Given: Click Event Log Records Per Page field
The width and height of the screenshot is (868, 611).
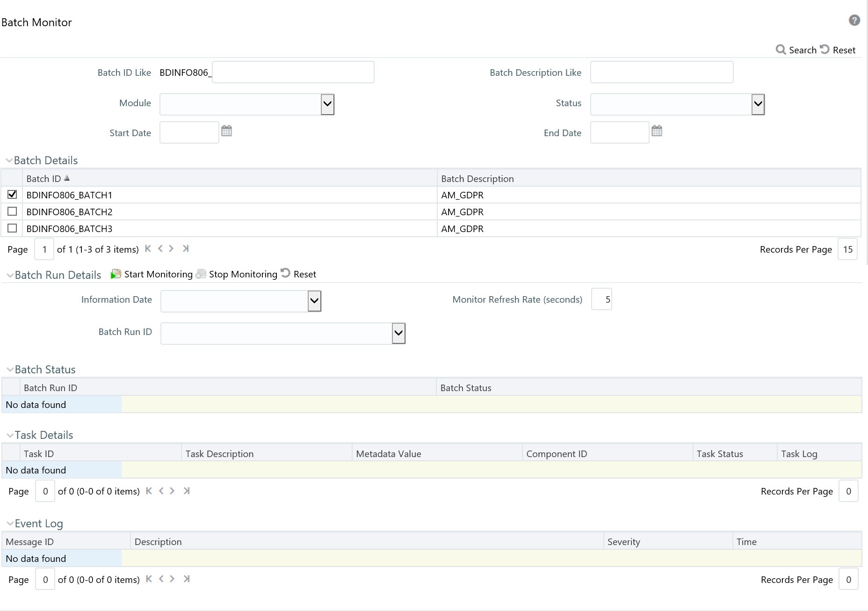Looking at the screenshot, I should (x=848, y=579).
